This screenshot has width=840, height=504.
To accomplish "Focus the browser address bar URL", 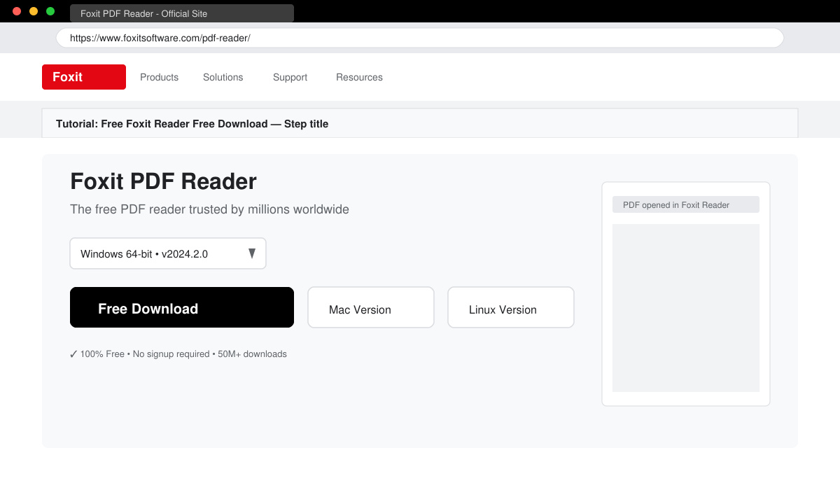I will point(420,38).
